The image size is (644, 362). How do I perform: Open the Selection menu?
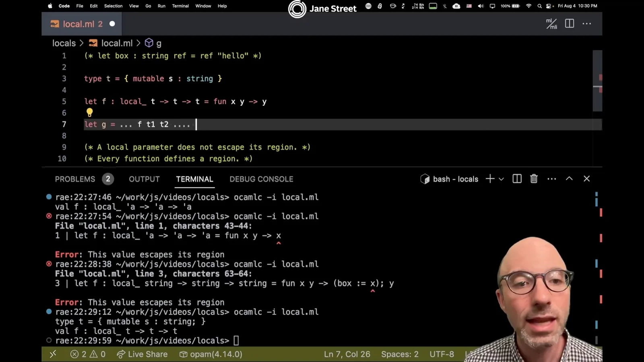113,6
